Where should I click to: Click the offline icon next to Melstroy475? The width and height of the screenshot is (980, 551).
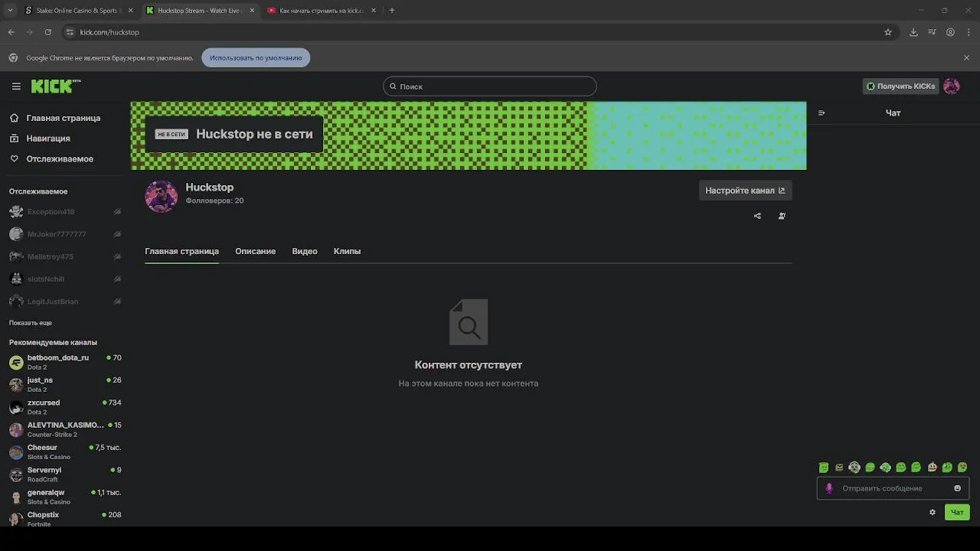click(x=117, y=256)
